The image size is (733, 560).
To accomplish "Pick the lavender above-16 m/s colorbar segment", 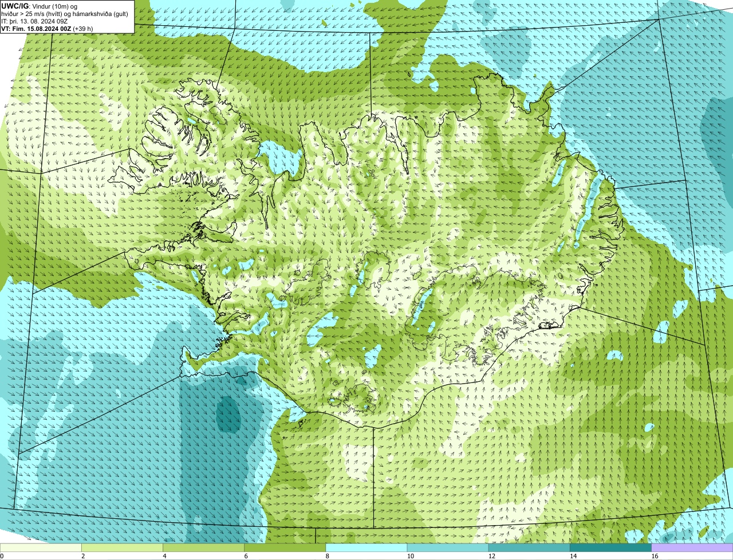I will tap(692, 548).
